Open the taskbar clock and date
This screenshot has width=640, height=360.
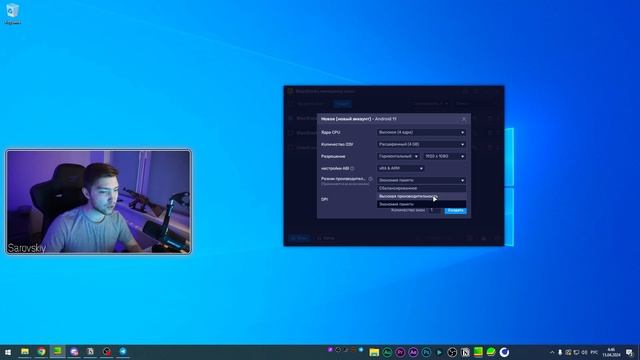pyautogui.click(x=611, y=352)
